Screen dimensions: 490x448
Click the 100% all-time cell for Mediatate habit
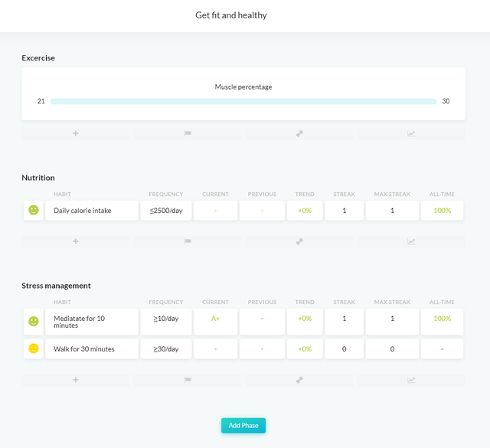tap(442, 322)
